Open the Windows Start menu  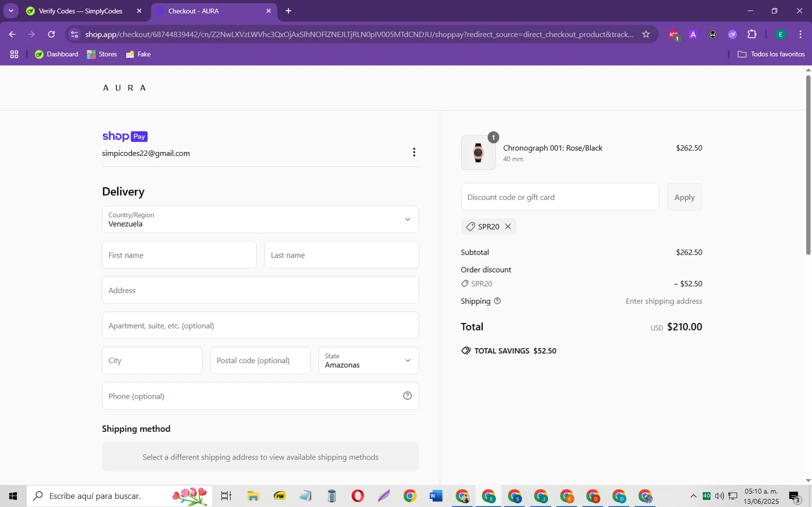pos(13,496)
